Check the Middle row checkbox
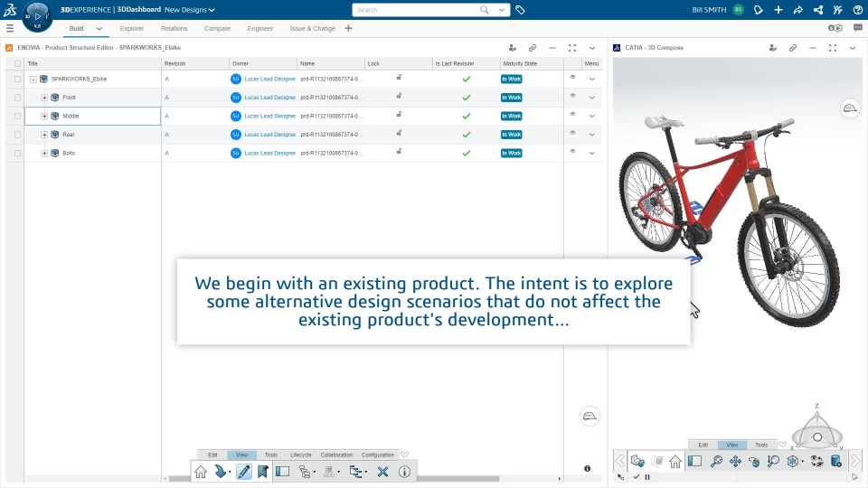Image resolution: width=868 pixels, height=488 pixels. click(18, 117)
